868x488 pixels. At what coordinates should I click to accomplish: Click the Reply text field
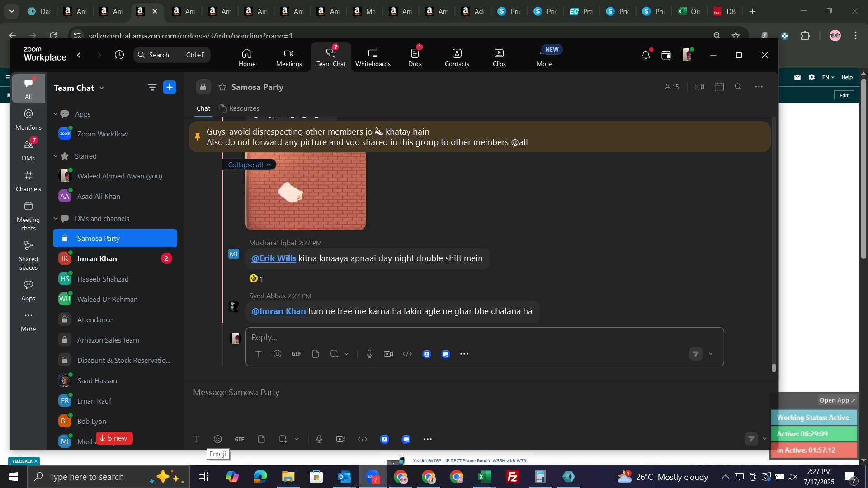(x=485, y=338)
